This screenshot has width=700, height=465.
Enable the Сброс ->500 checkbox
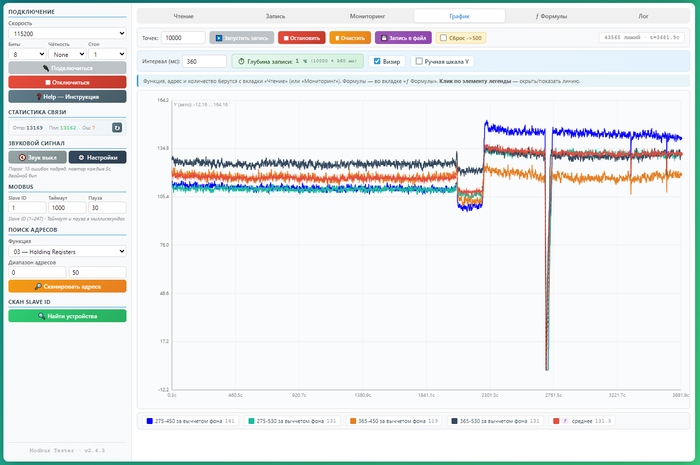(x=443, y=38)
